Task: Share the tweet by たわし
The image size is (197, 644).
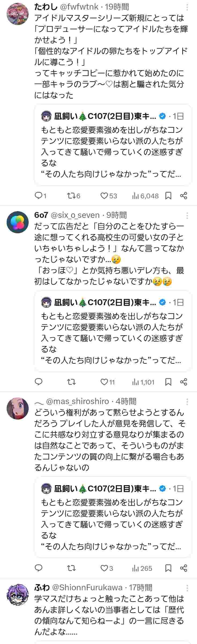Action: click(x=184, y=196)
